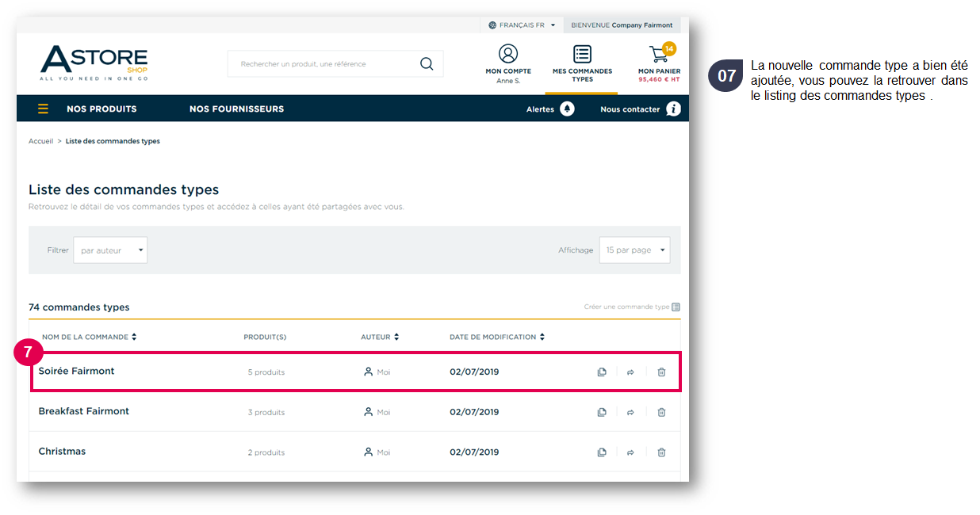Click the date in the Christmas row
980x515 pixels.
click(x=474, y=452)
